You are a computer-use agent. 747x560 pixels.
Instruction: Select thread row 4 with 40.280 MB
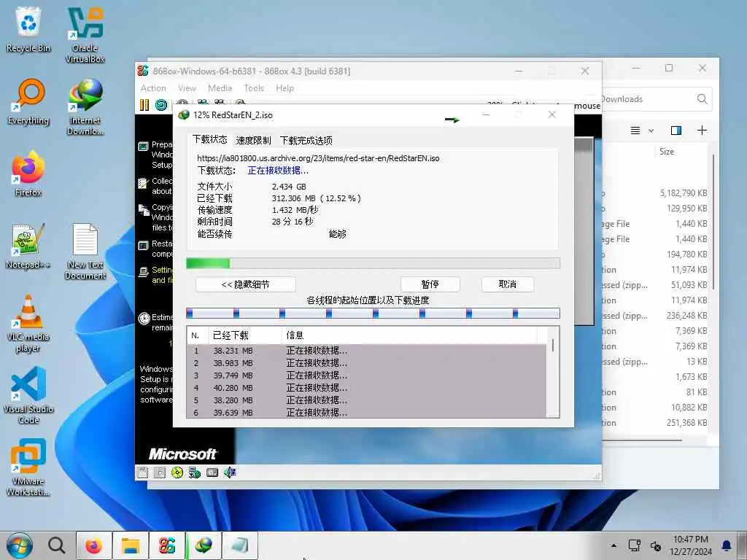coord(367,388)
